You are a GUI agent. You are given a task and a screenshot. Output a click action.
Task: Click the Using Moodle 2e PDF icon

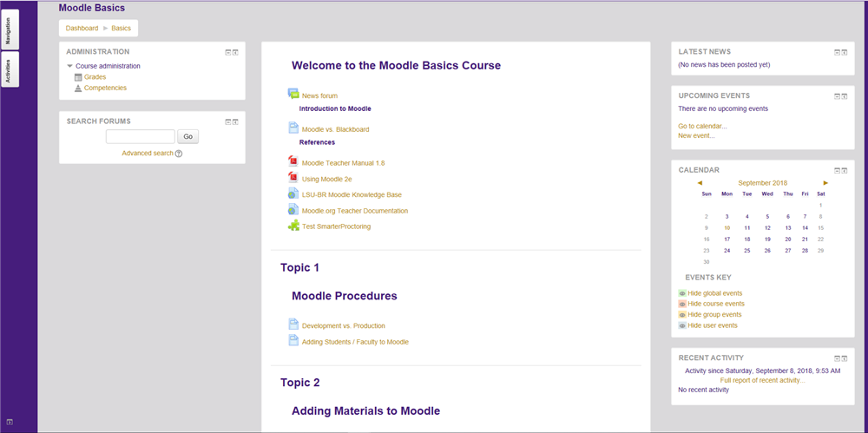pos(293,177)
